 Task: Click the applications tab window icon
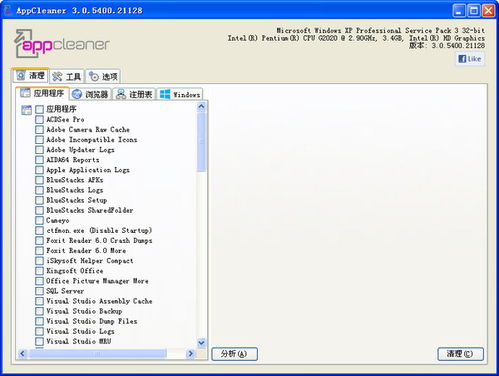[x=25, y=93]
